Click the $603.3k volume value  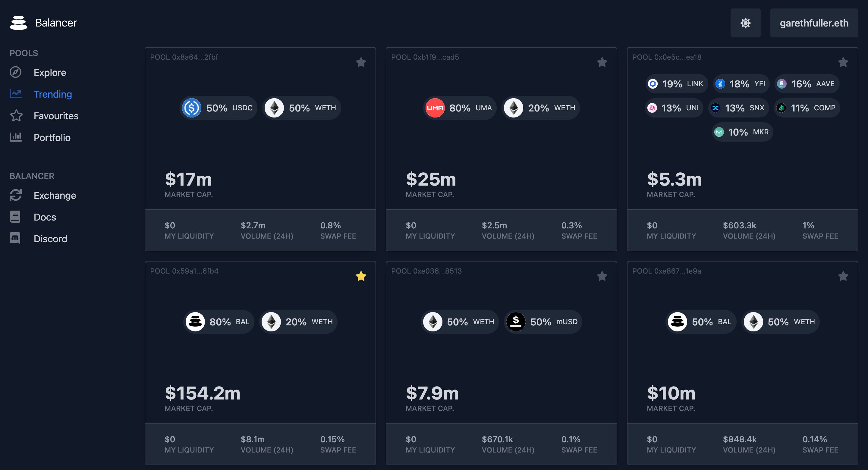click(739, 225)
